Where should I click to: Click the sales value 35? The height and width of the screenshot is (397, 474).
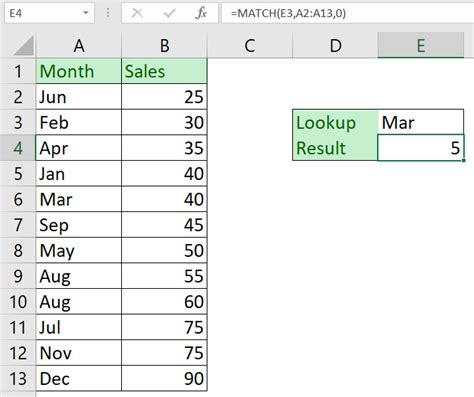(164, 148)
